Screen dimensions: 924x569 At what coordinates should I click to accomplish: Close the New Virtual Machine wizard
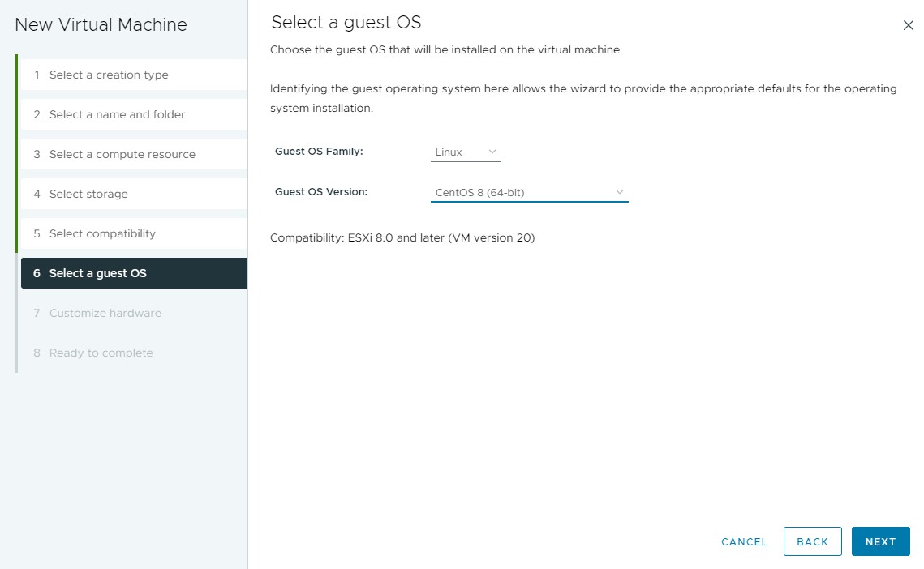click(908, 25)
